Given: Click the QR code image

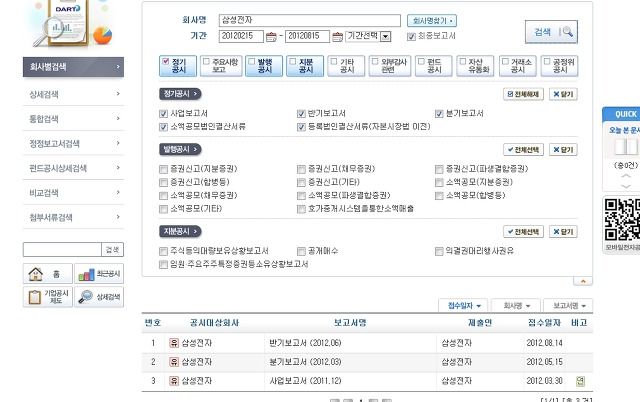Looking at the screenshot, I should click(x=622, y=219).
